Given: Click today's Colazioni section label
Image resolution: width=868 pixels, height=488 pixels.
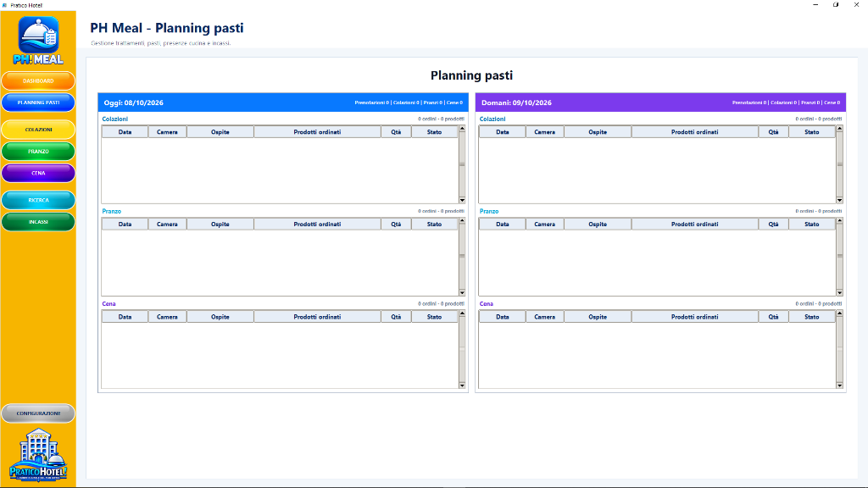Looking at the screenshot, I should tap(114, 119).
